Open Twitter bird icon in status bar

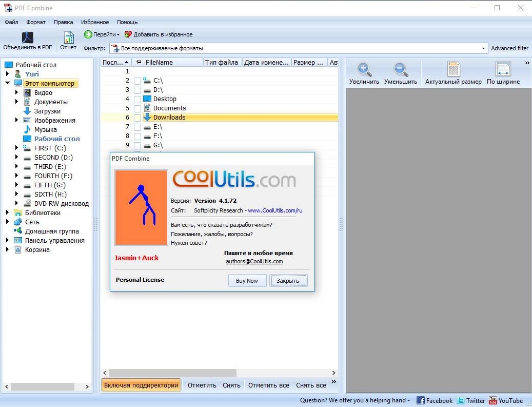[x=460, y=400]
